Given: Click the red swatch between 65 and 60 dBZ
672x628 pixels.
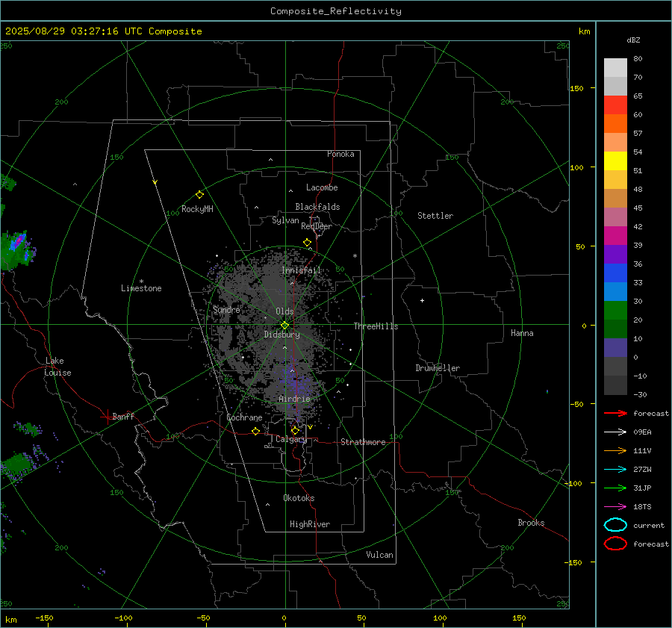Looking at the screenshot, I should pyautogui.click(x=615, y=105).
